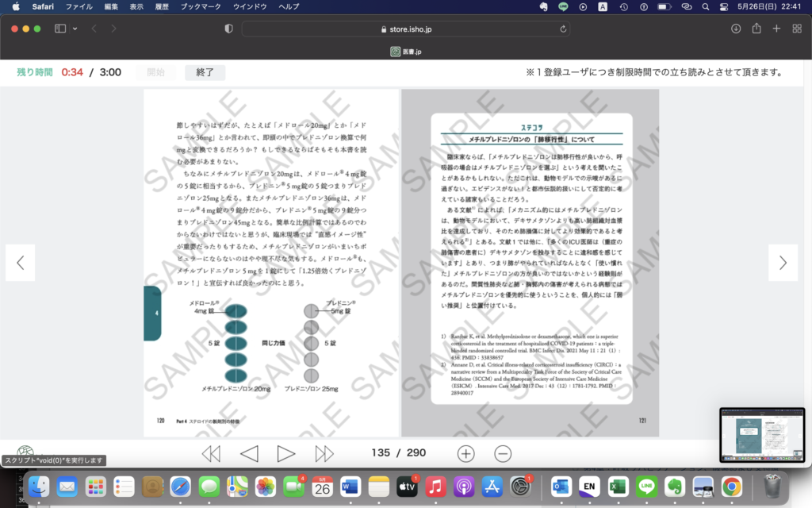
Task: Zoom in with the plus circle icon
Action: pyautogui.click(x=465, y=453)
